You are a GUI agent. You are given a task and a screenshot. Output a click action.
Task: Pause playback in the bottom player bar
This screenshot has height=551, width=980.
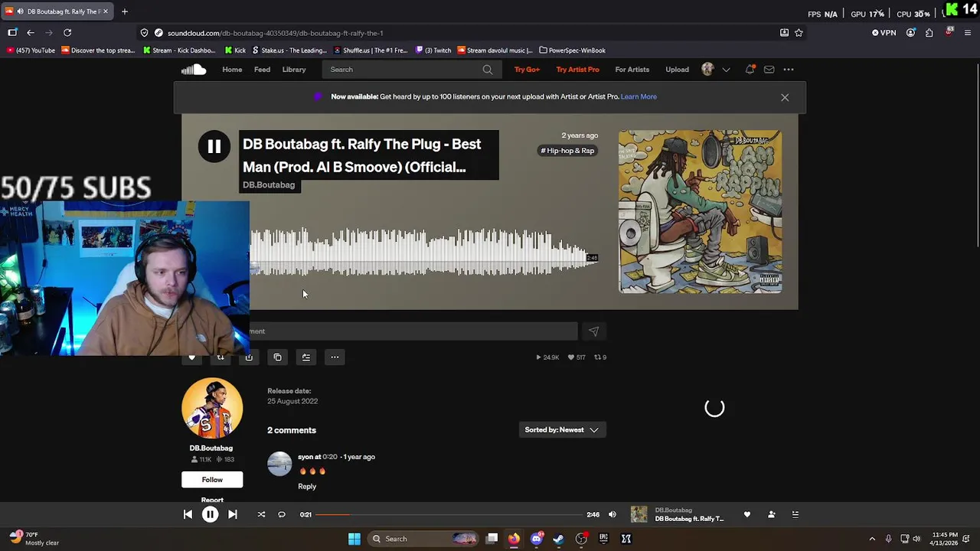210,515
